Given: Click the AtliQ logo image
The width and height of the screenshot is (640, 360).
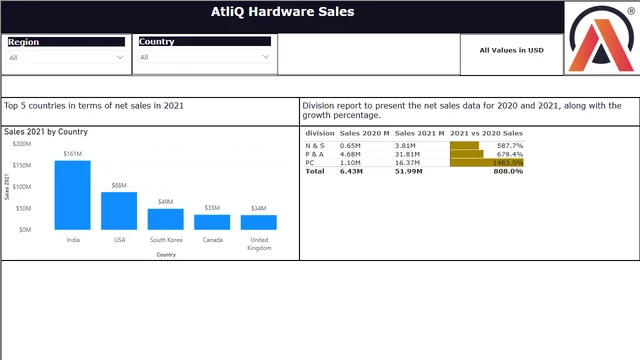Looking at the screenshot, I should (x=602, y=38).
